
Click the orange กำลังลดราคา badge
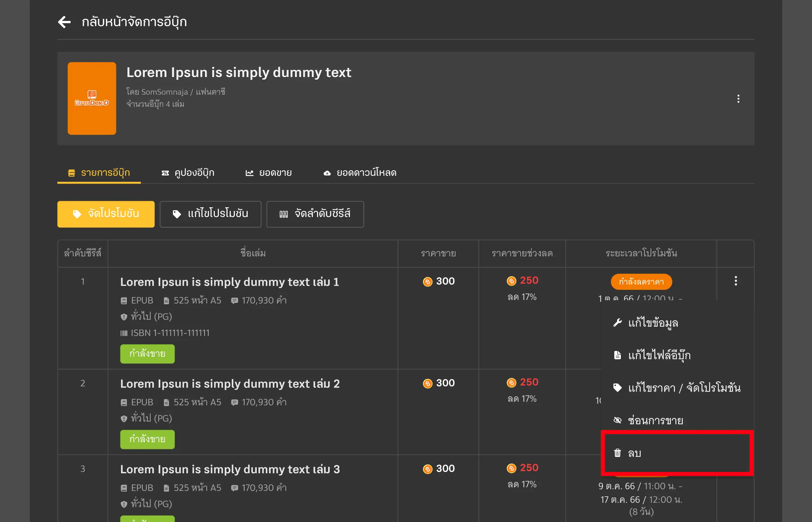click(641, 282)
